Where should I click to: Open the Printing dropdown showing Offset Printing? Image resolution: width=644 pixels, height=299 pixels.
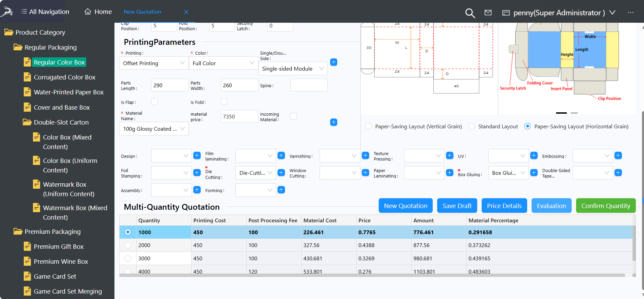click(x=154, y=63)
